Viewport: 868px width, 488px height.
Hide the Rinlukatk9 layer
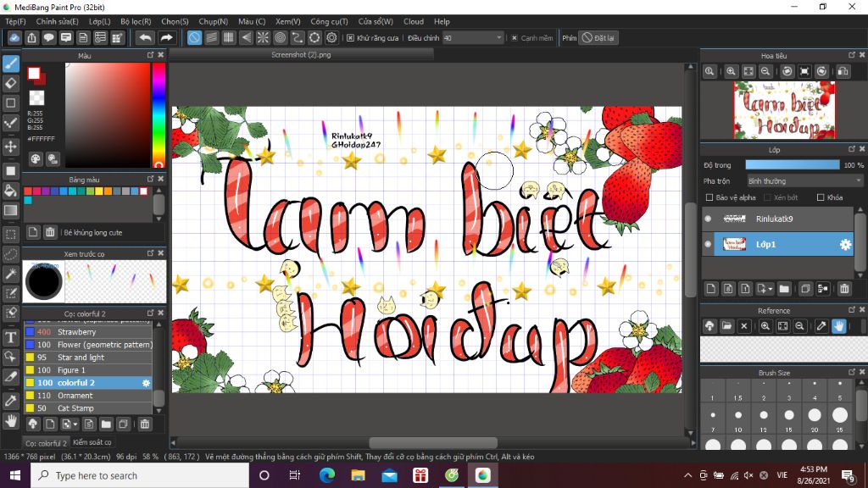[x=708, y=219]
